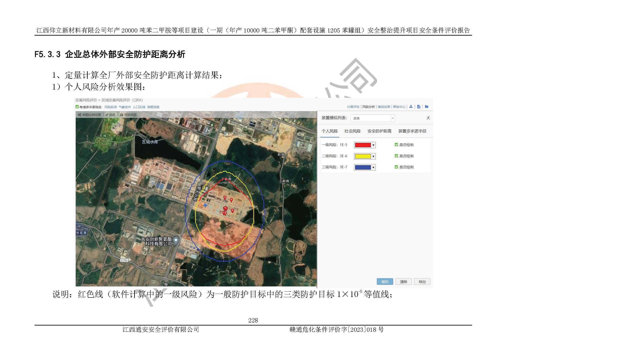Open the blue 三级风险 color dropdown arrow
This screenshot has width=635, height=364.
pyautogui.click(x=373, y=167)
